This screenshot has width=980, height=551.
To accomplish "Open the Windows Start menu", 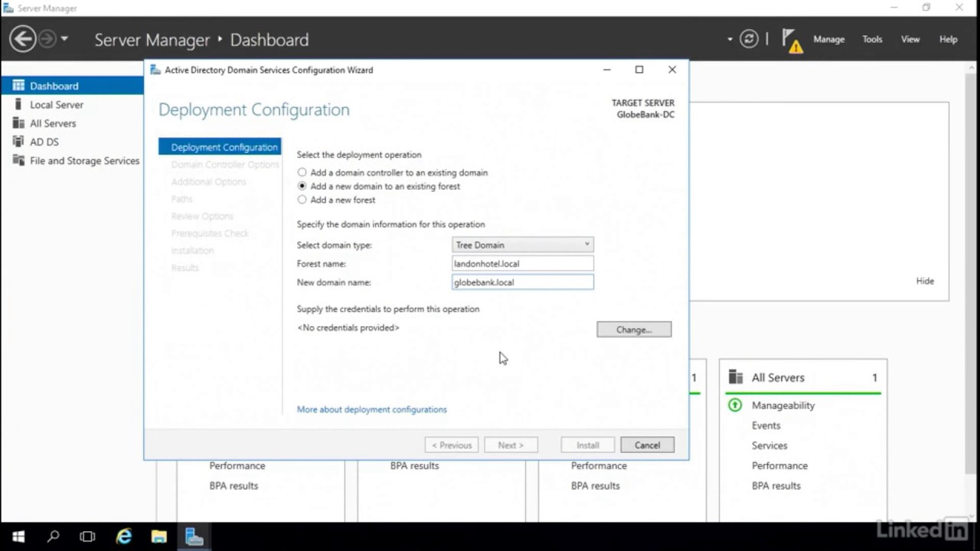I will pyautogui.click(x=18, y=536).
